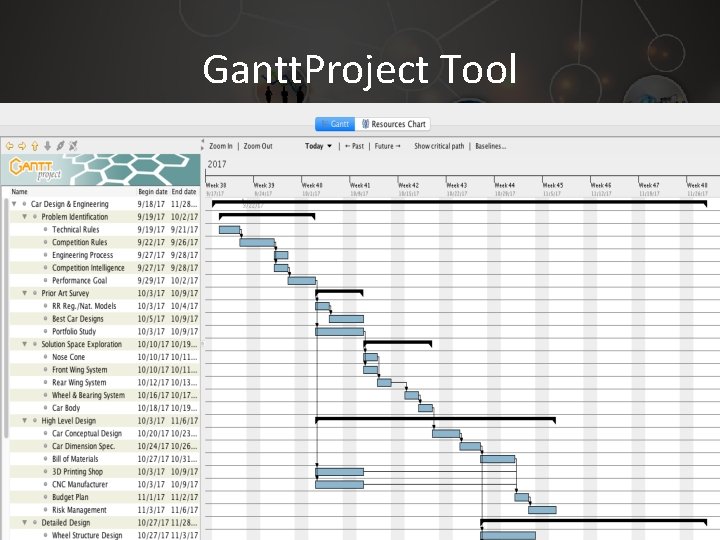Image resolution: width=720 pixels, height=540 pixels.
Task: Select the Car Conceptual Design task
Action: click(x=105, y=433)
